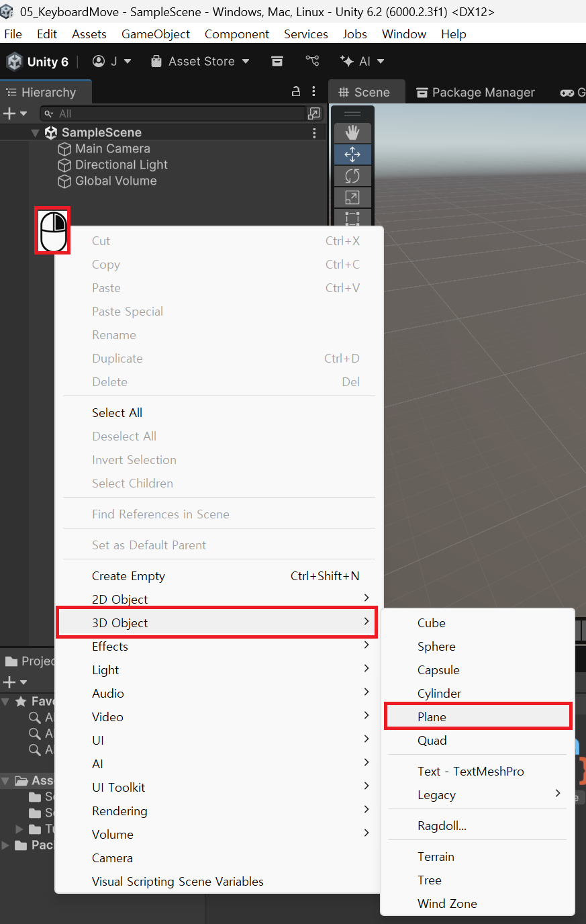Expand the Video submenu

[219, 717]
